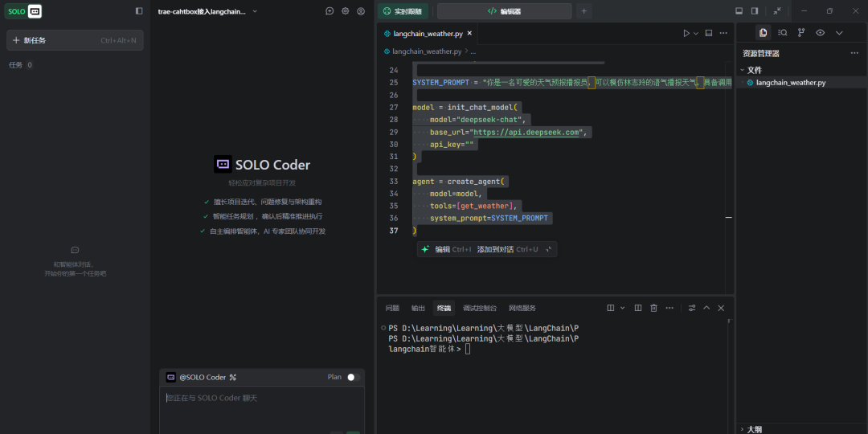Screen dimensions: 868x434
Task: Add a new tab with plus button
Action: (583, 11)
